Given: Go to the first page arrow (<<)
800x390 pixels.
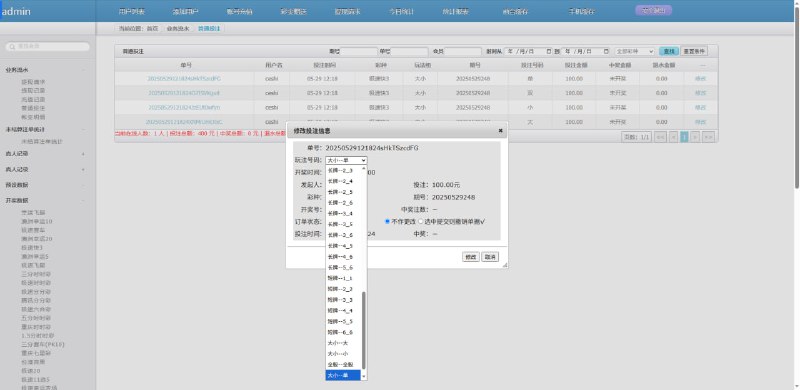Looking at the screenshot, I should (x=660, y=137).
